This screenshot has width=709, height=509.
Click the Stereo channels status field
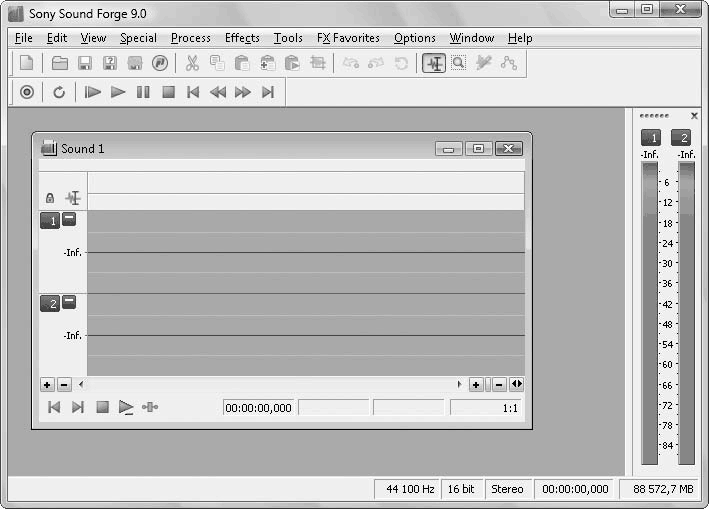coord(507,489)
